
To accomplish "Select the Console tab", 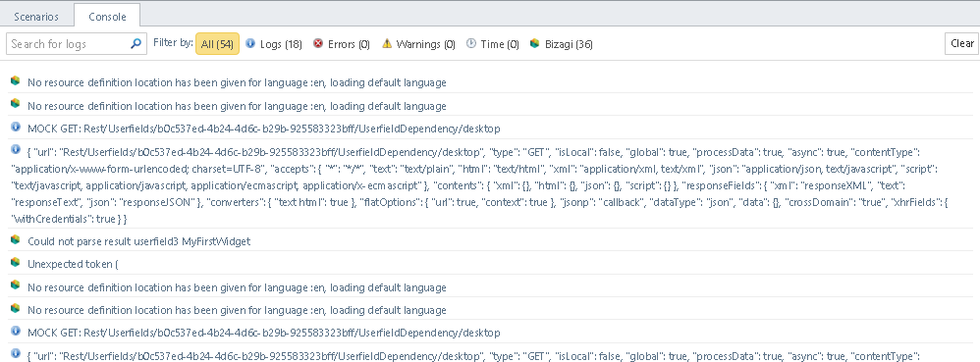I will point(107,17).
